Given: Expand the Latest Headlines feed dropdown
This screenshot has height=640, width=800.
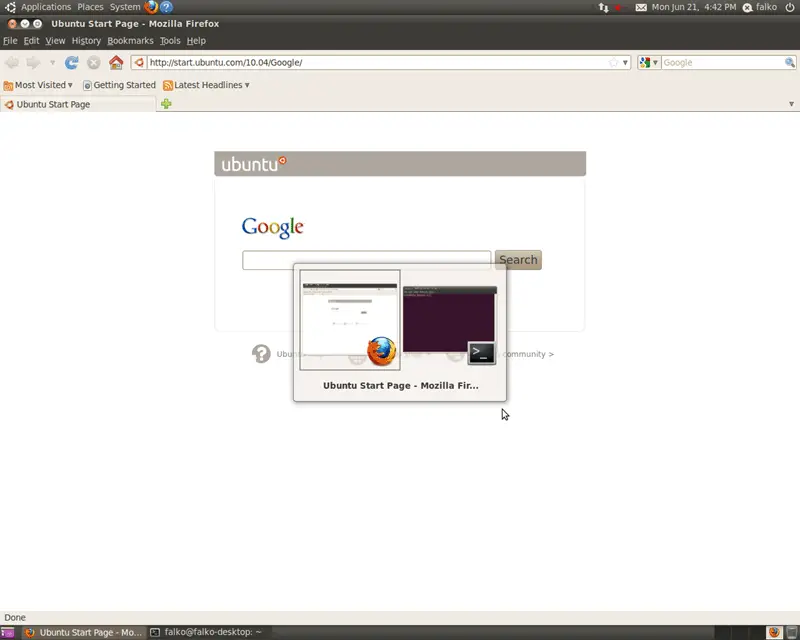Looking at the screenshot, I should coord(206,85).
